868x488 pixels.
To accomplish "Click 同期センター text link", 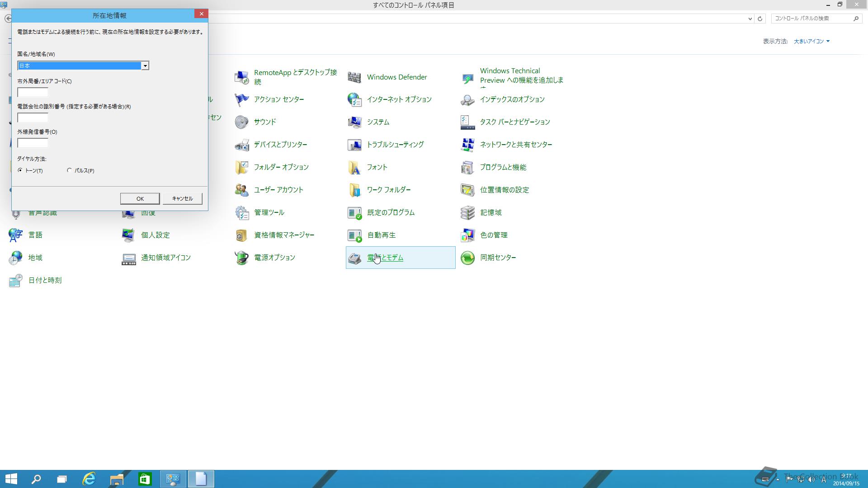I will pyautogui.click(x=498, y=258).
